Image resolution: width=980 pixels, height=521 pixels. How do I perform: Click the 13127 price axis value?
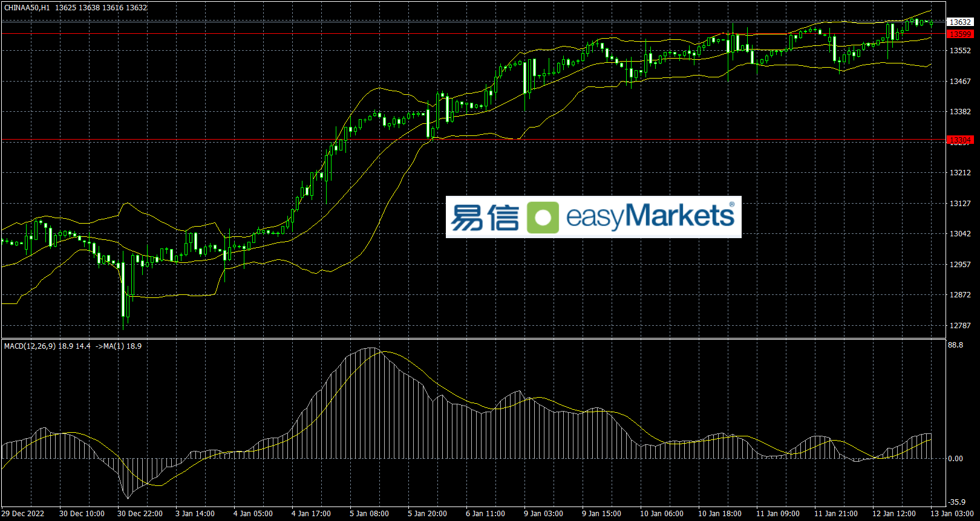pyautogui.click(x=960, y=204)
